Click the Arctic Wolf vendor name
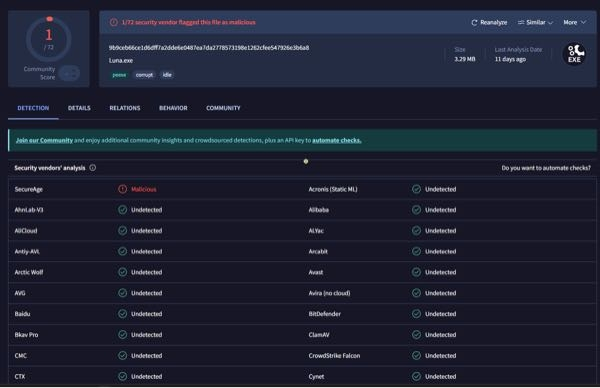 (29, 272)
